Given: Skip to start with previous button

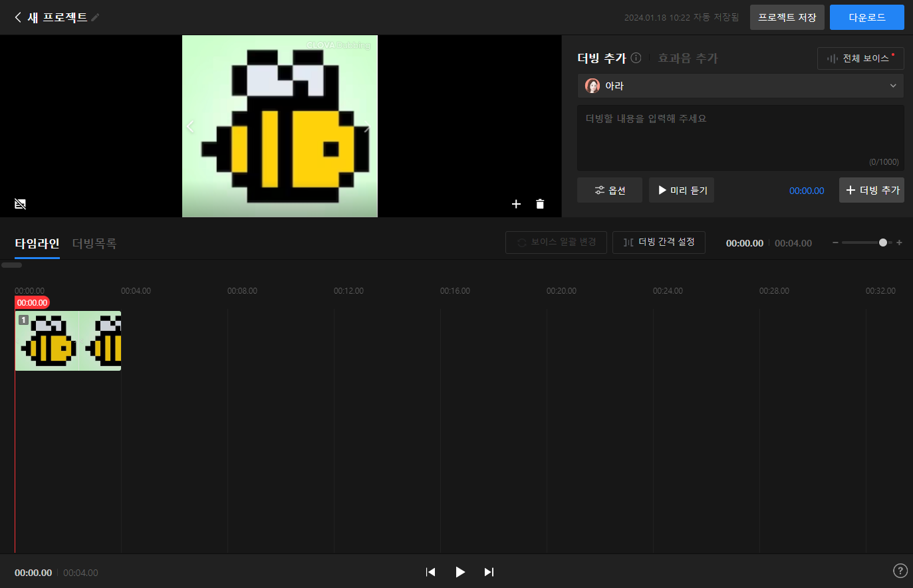Looking at the screenshot, I should (431, 572).
